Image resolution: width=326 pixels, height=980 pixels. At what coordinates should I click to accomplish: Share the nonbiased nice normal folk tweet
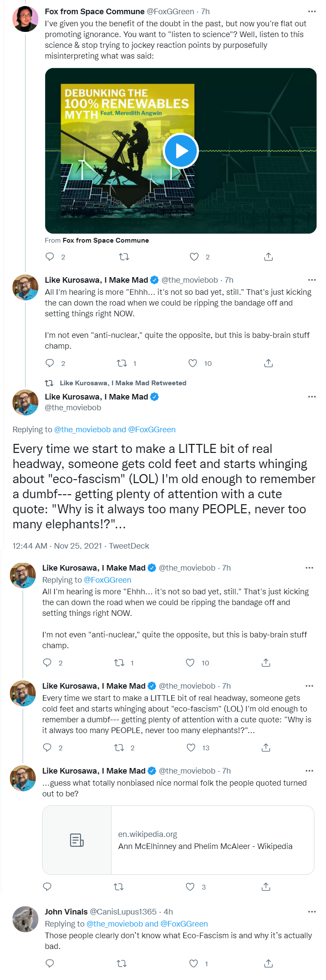tap(266, 886)
